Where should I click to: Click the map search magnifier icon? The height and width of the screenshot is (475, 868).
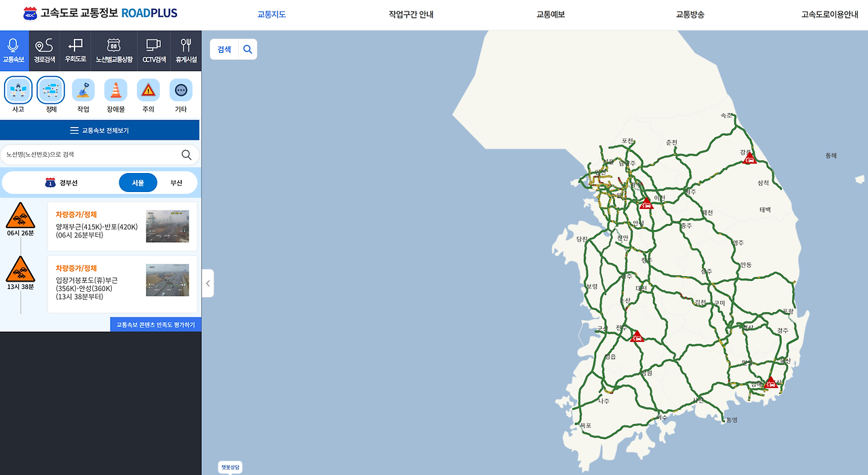[248, 49]
